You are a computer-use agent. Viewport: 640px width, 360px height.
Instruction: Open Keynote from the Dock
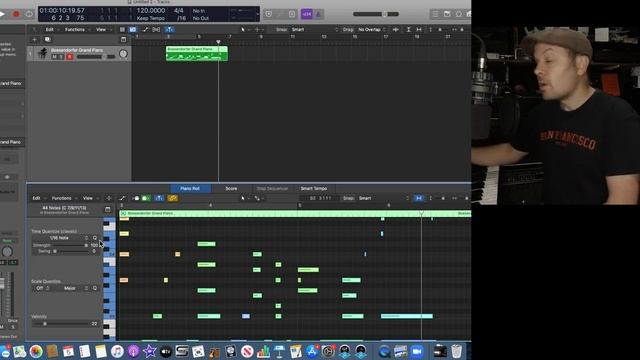coord(280,351)
